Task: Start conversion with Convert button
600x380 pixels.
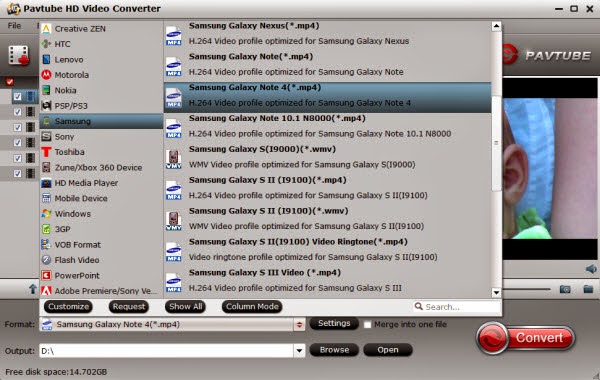Action: click(x=525, y=338)
